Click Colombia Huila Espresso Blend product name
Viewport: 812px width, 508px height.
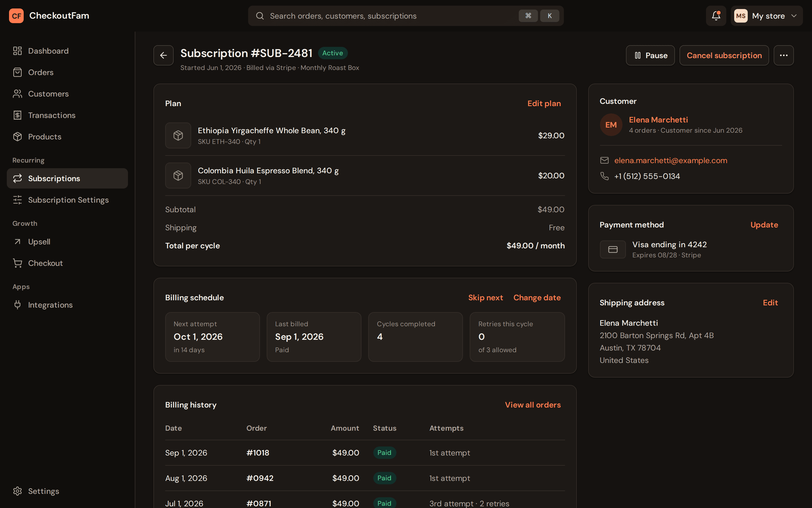click(x=268, y=171)
